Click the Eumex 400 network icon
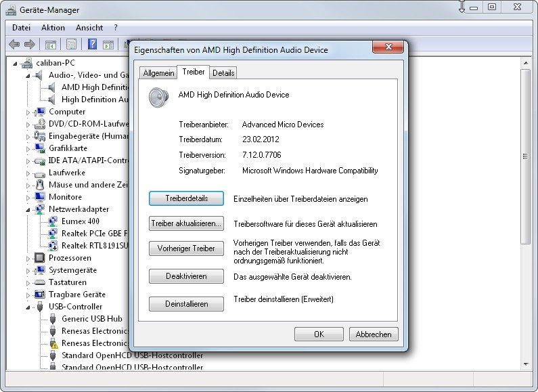This screenshot has width=538, height=392. tap(53, 221)
